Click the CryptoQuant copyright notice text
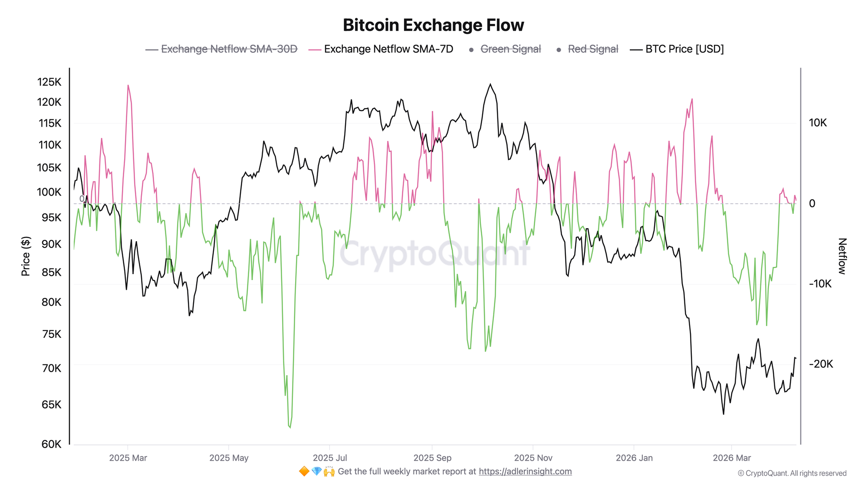868x488 pixels. tap(792, 473)
